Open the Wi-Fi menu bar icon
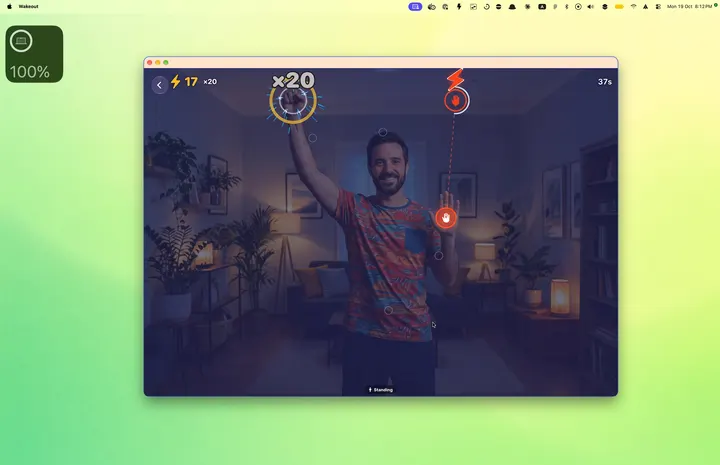Viewport: 720px width, 465px height. coord(633,6)
